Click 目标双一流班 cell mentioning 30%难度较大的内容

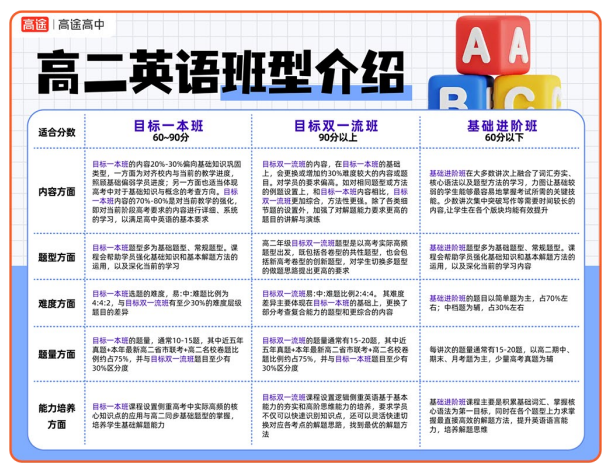point(335,191)
